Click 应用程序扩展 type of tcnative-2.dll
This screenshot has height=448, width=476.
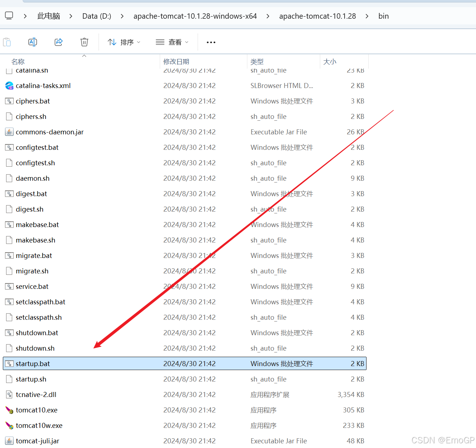tap(270, 394)
